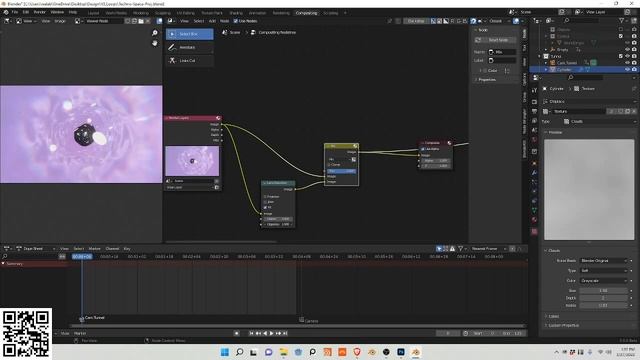Click the Reset Node button
The height and width of the screenshot is (360, 640).
[496, 40]
